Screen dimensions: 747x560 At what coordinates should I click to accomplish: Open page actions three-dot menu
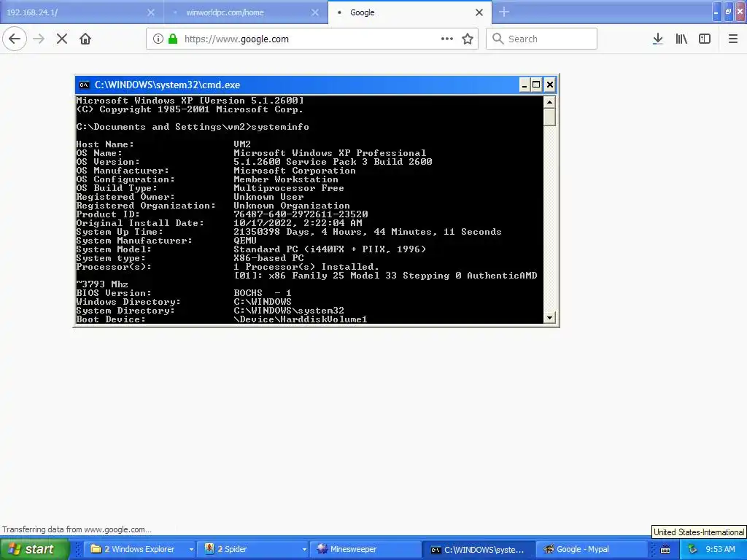pos(447,39)
